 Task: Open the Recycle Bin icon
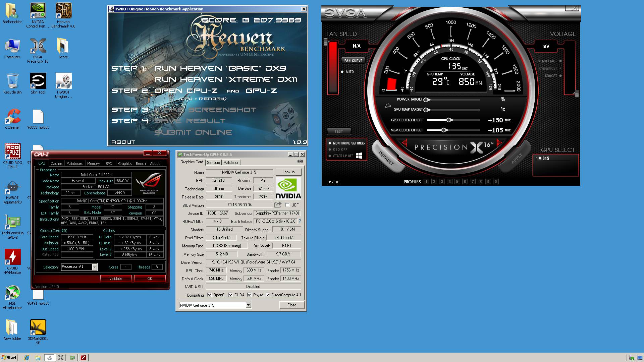[12, 84]
